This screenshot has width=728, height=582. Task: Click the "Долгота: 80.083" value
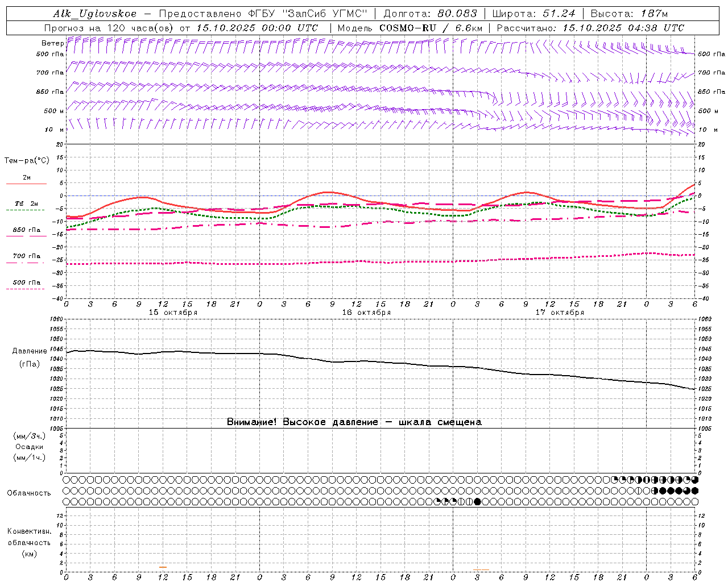click(x=431, y=14)
